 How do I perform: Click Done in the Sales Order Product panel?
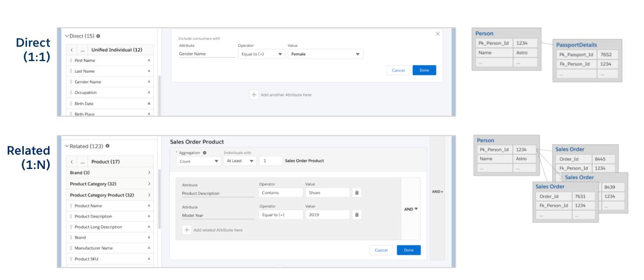[408, 250]
